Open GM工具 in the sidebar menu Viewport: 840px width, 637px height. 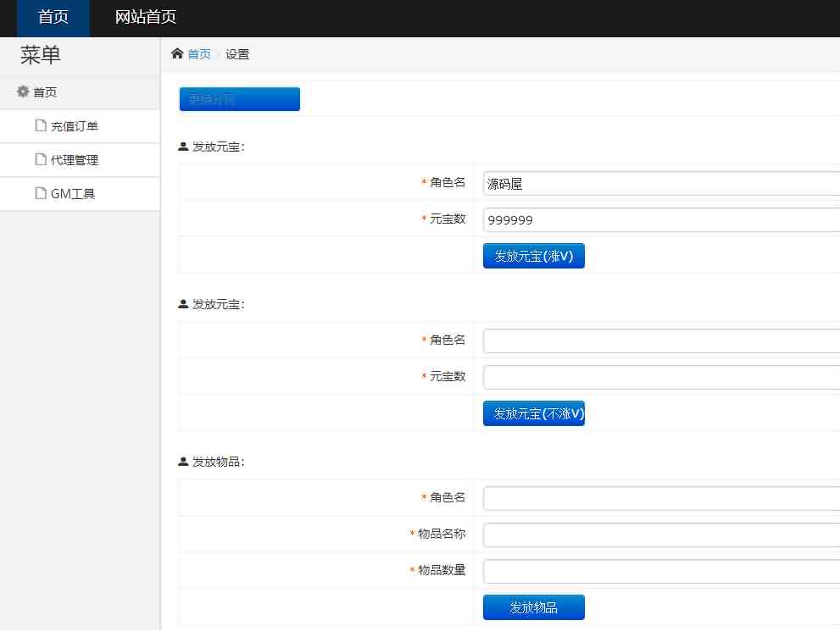tap(73, 194)
